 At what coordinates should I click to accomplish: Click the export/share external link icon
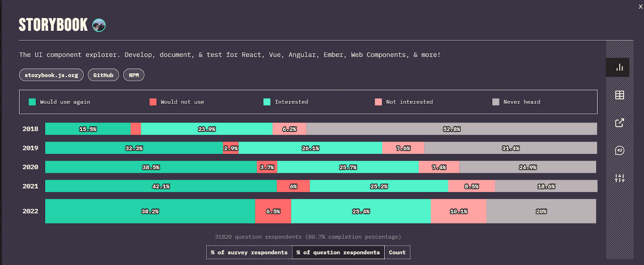pos(619,123)
